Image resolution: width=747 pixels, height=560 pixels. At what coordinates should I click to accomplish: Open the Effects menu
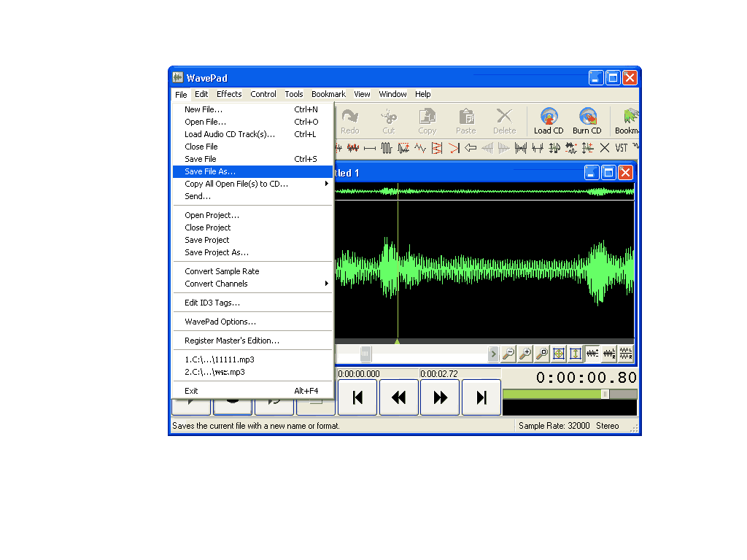coord(229,94)
